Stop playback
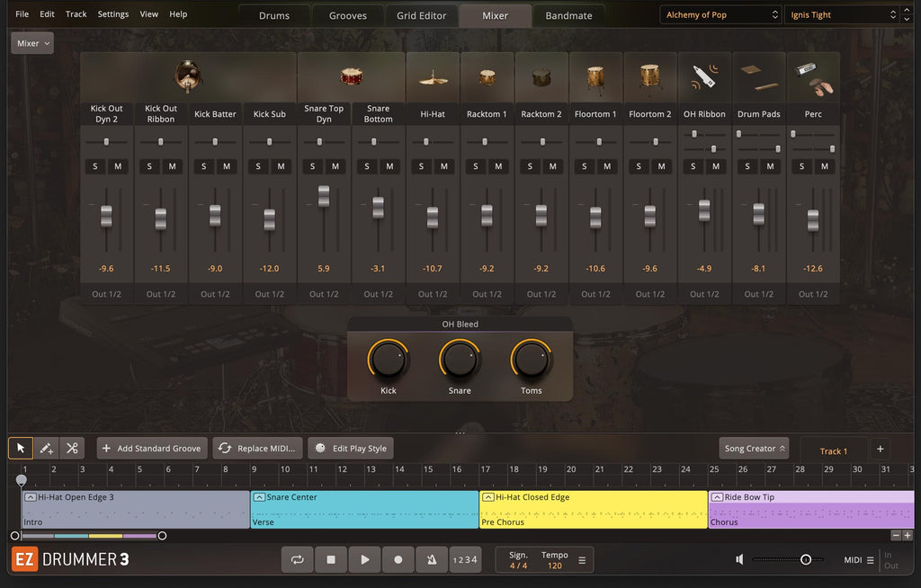 [331, 559]
